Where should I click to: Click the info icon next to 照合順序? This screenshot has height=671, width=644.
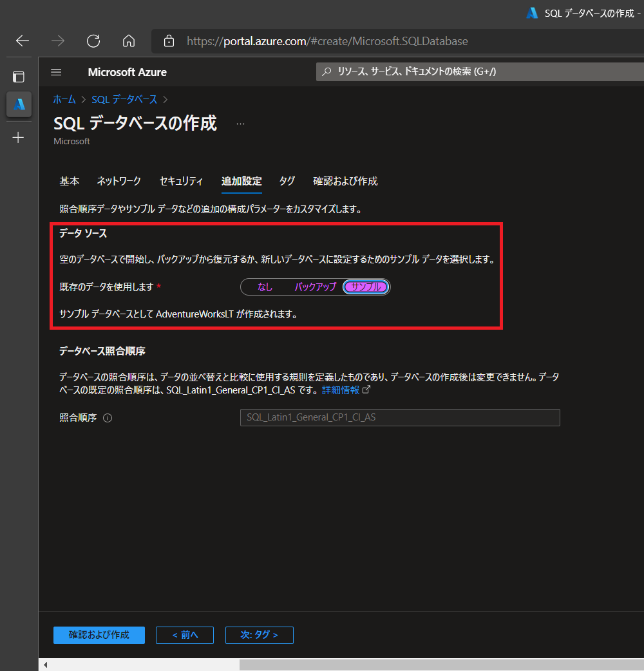(108, 418)
